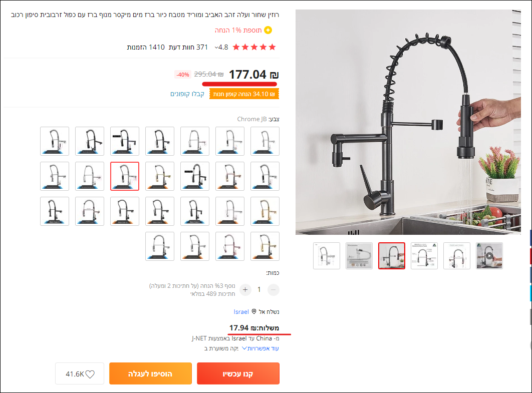Expand more shipping options chevron
Screen dimensions: 532x393
coord(244,348)
